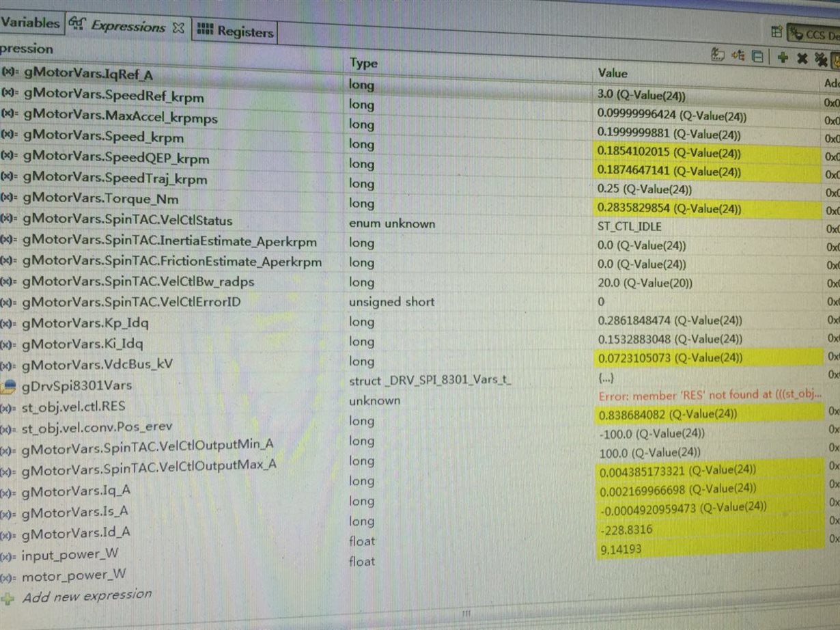
Task: Toggle the Show Type Names icon
Action: point(718,55)
